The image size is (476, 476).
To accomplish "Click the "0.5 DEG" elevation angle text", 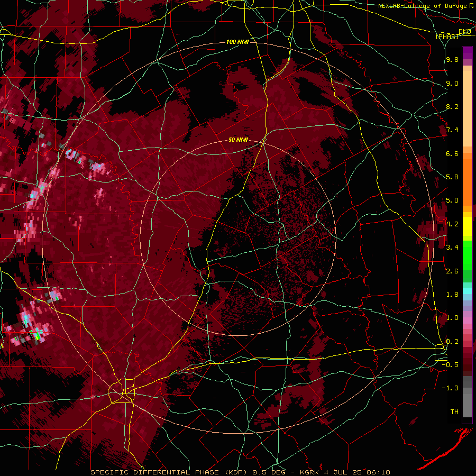I will click(269, 472).
